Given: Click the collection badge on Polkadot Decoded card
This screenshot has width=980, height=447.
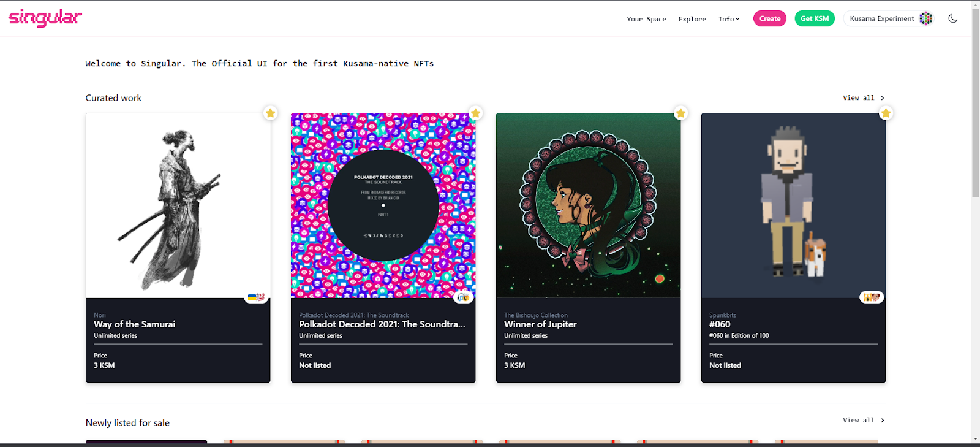Looking at the screenshot, I should click(x=463, y=297).
